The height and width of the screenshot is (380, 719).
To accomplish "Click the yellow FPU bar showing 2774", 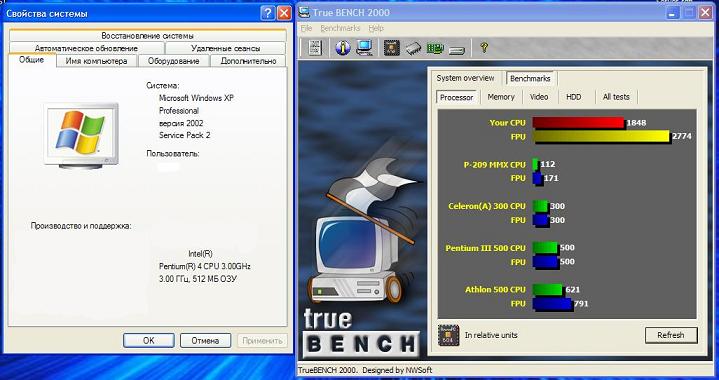I will tap(601, 137).
